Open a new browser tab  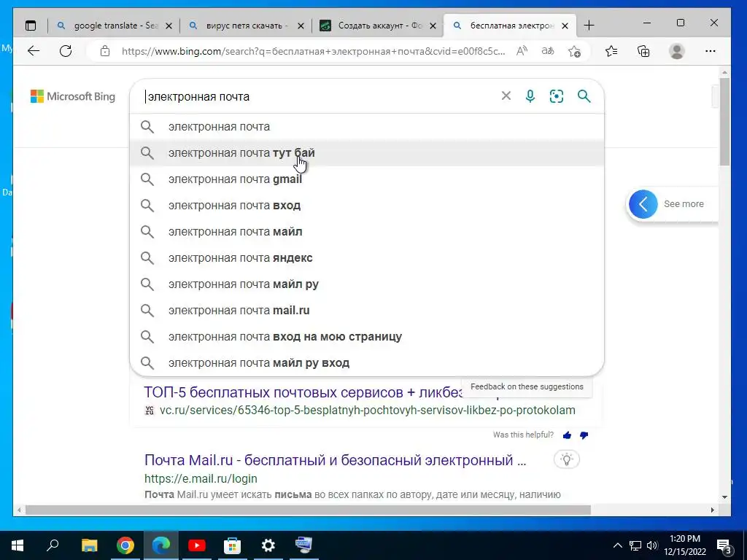[589, 26]
